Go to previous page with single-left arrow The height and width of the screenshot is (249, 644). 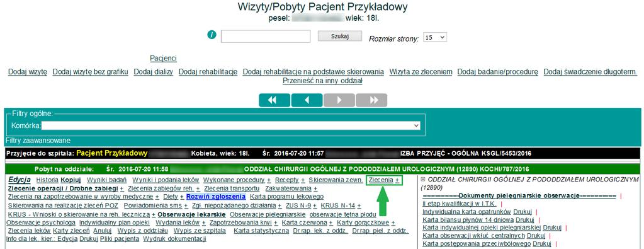tap(307, 100)
